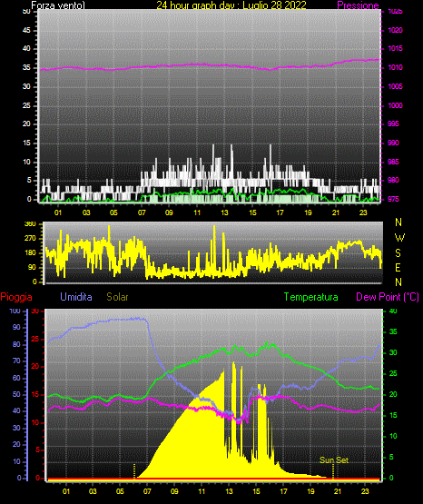Click the 35 value on temperature axis
Viewport: 423px width, 504px height.
point(393,331)
